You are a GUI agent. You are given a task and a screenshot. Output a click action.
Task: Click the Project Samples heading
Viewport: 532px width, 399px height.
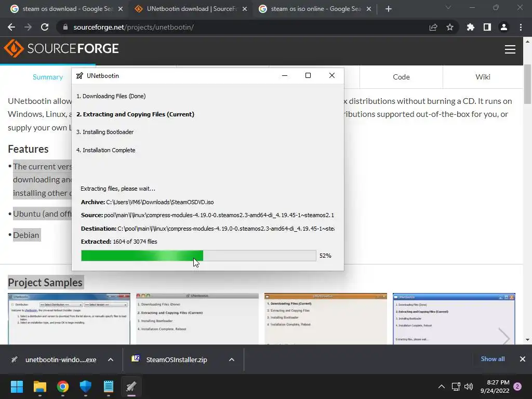[x=45, y=282]
